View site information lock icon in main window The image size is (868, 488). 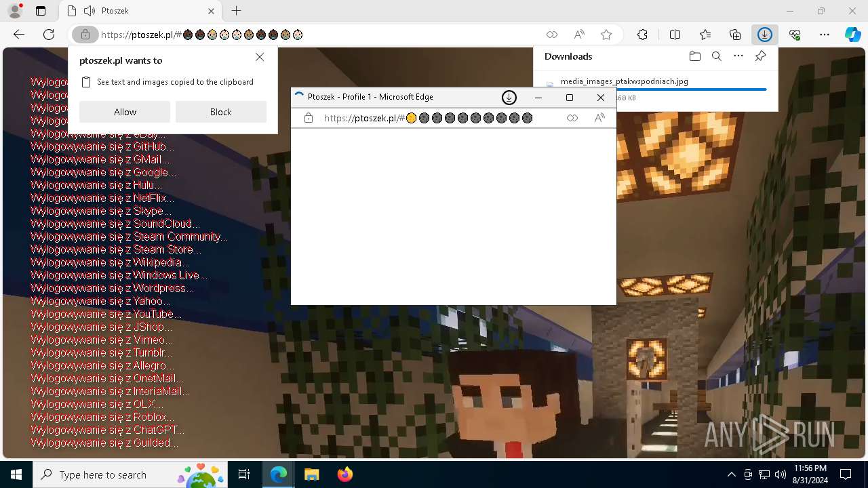[x=85, y=35]
